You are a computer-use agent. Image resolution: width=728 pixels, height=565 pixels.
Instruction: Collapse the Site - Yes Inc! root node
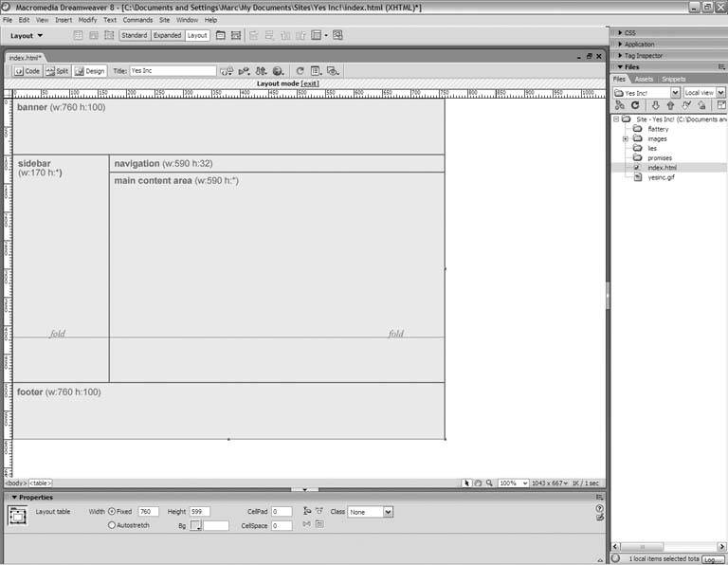point(616,119)
